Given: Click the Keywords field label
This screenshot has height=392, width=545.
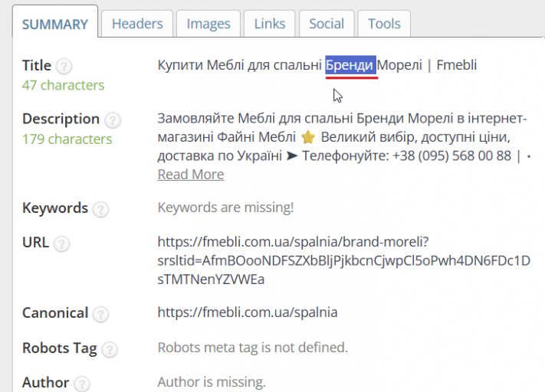Looking at the screenshot, I should [55, 207].
